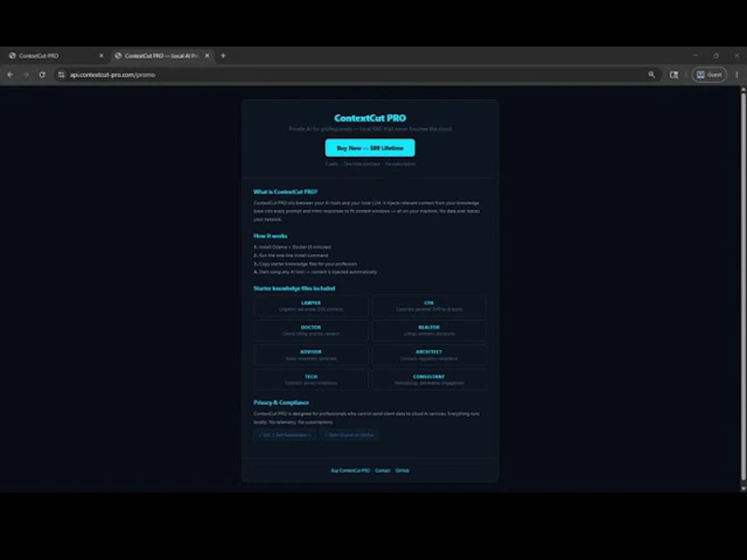Open the browser side panel icon
Viewport: 747px width, 560px height.
pyautogui.click(x=673, y=75)
